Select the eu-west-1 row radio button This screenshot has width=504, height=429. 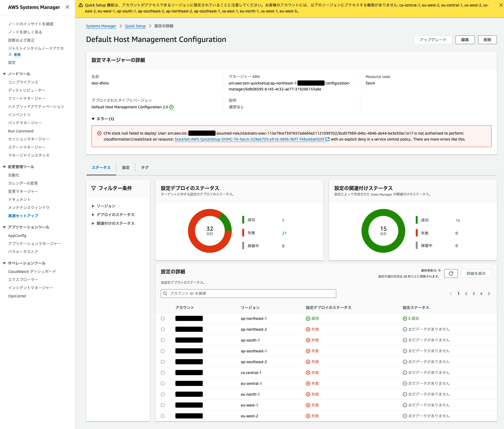(163, 405)
